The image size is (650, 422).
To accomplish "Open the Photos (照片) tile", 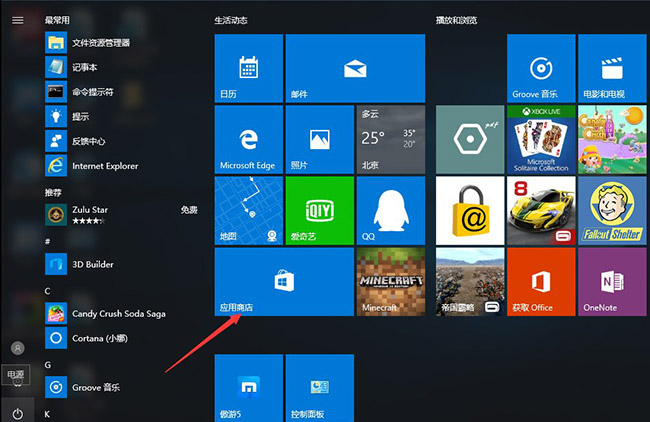I will [x=320, y=139].
